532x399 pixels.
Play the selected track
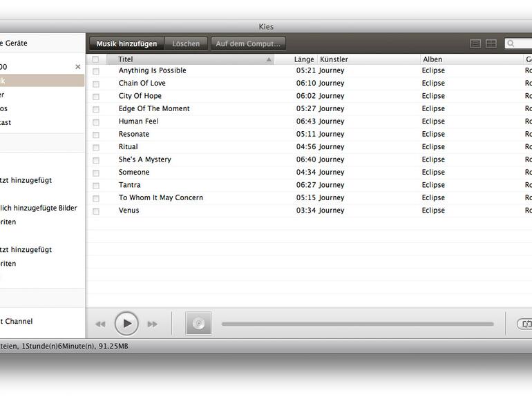[126, 324]
